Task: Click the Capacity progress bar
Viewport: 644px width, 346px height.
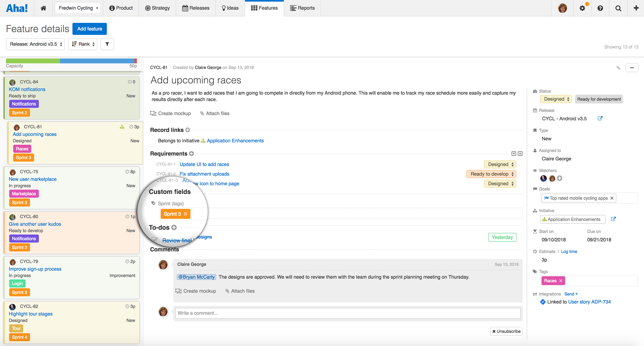Action: [x=71, y=61]
